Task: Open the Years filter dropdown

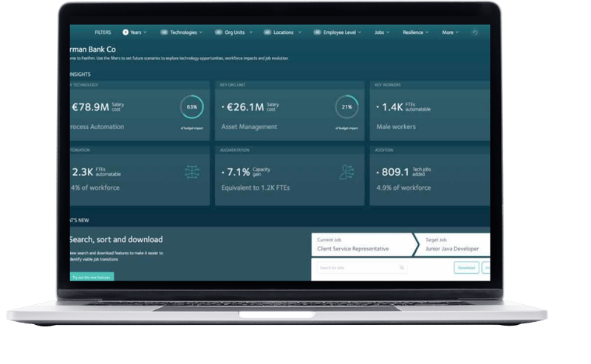Action: (134, 32)
